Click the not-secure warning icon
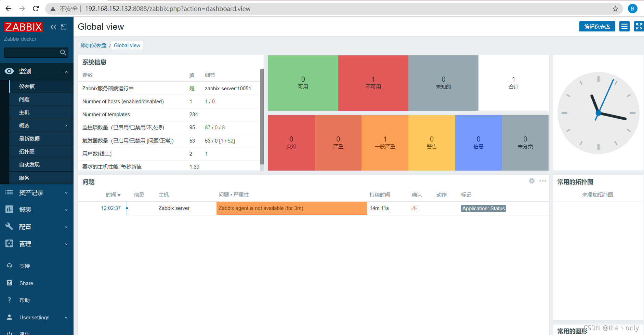This screenshot has height=335, width=644. coord(53,9)
